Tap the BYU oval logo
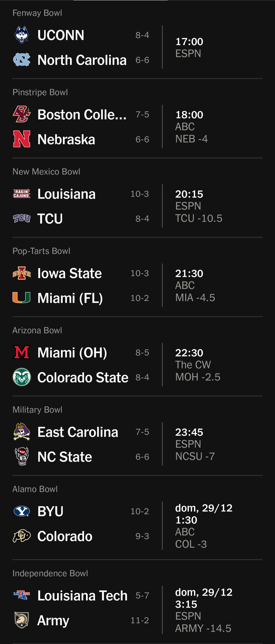This screenshot has width=275, height=644. (x=22, y=511)
